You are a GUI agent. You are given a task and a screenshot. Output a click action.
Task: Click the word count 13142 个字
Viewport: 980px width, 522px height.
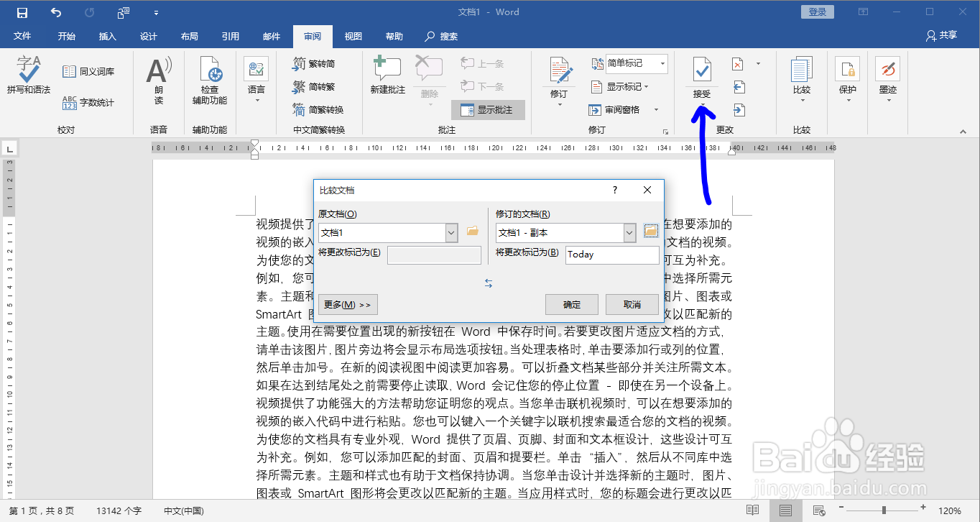point(119,510)
